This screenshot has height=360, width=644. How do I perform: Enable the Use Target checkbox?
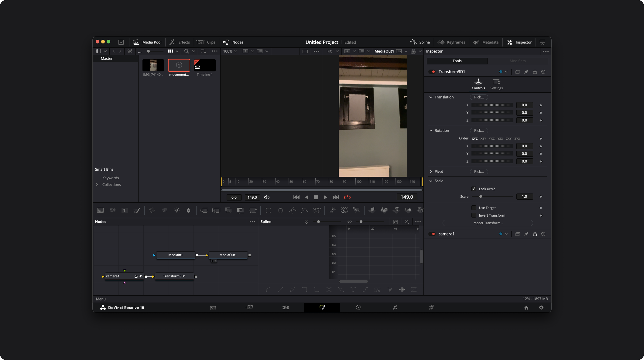tap(474, 208)
